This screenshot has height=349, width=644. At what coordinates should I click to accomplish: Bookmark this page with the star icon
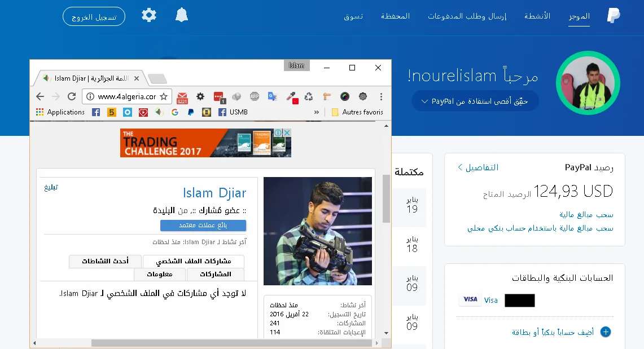164,96
